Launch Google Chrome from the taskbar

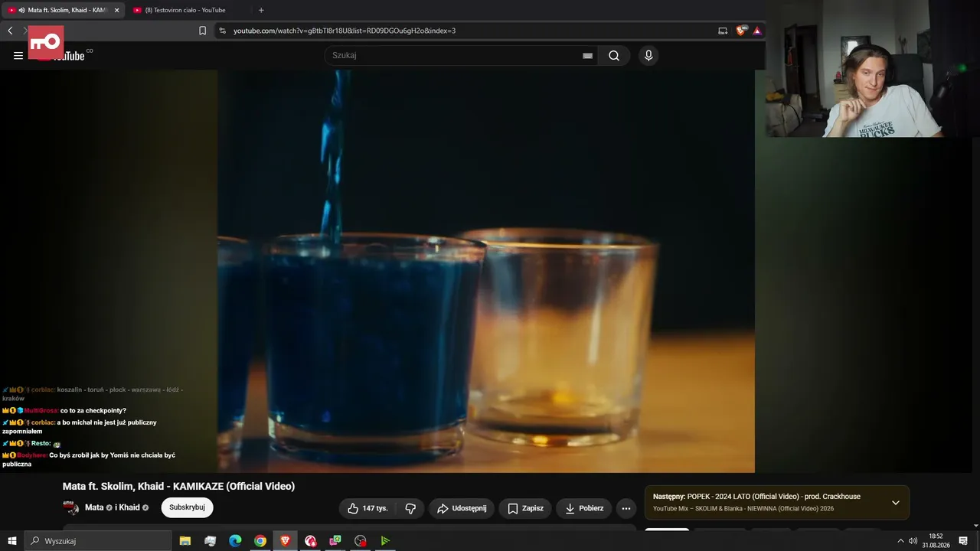[260, 541]
